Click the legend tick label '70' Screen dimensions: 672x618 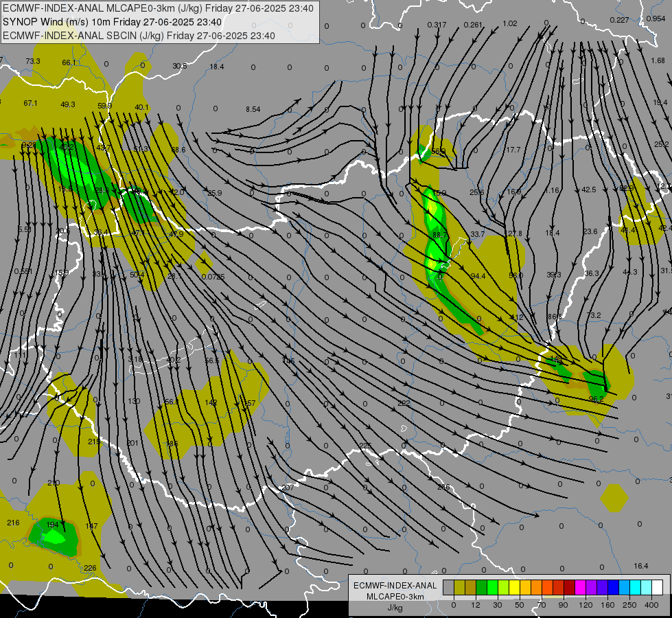[542, 605]
